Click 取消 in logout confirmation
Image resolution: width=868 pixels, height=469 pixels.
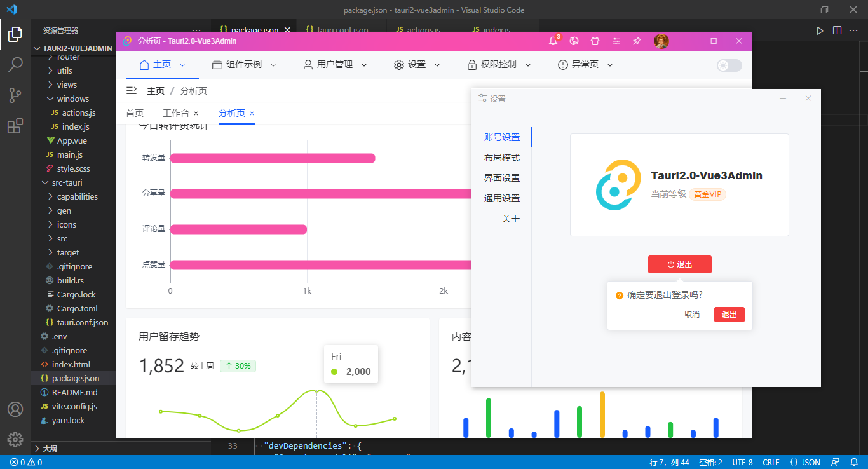click(692, 315)
